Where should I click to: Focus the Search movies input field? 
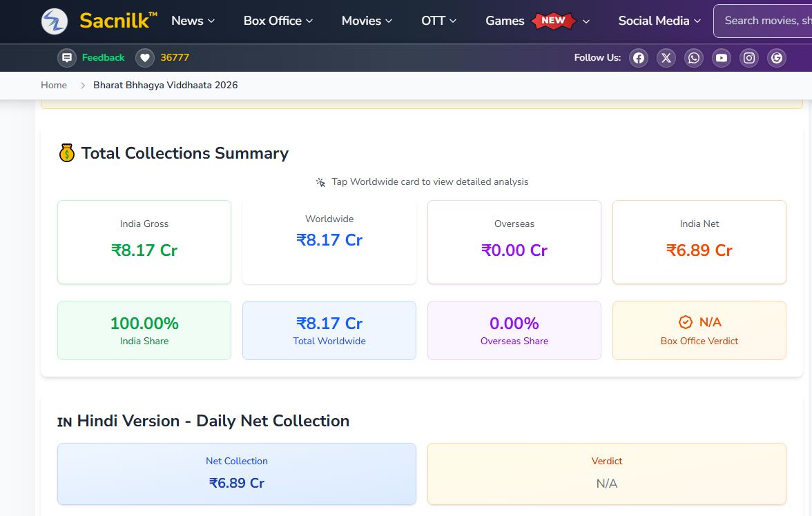point(763,21)
